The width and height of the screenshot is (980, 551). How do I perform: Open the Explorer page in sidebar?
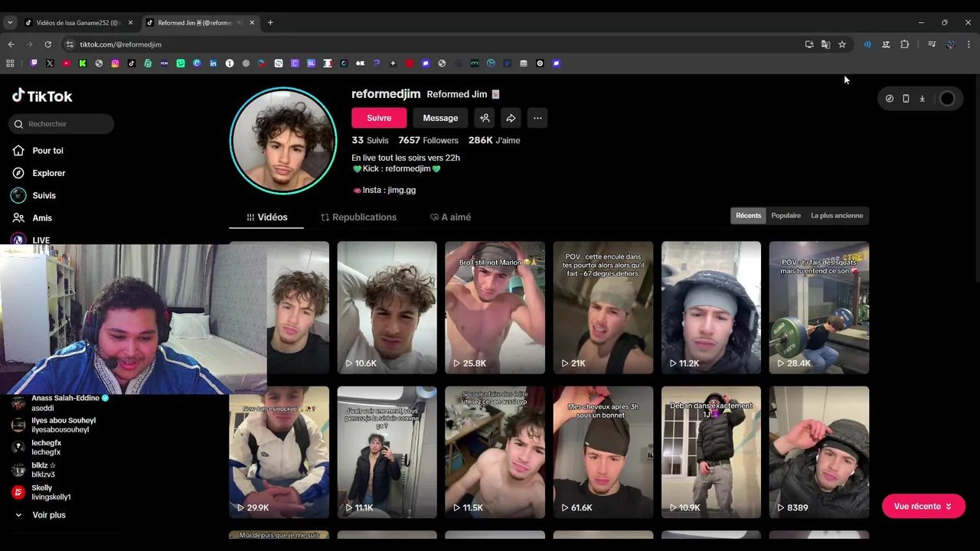(x=48, y=173)
